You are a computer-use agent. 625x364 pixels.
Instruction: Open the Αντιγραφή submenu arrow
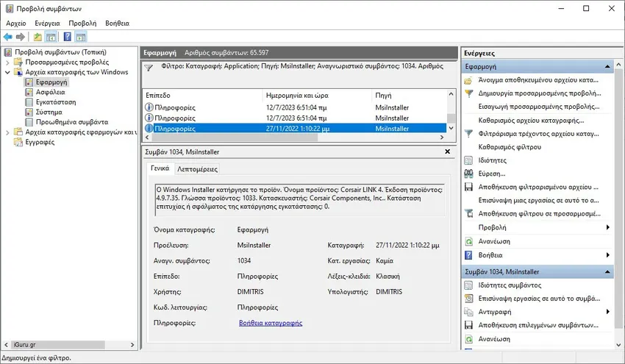(x=608, y=312)
